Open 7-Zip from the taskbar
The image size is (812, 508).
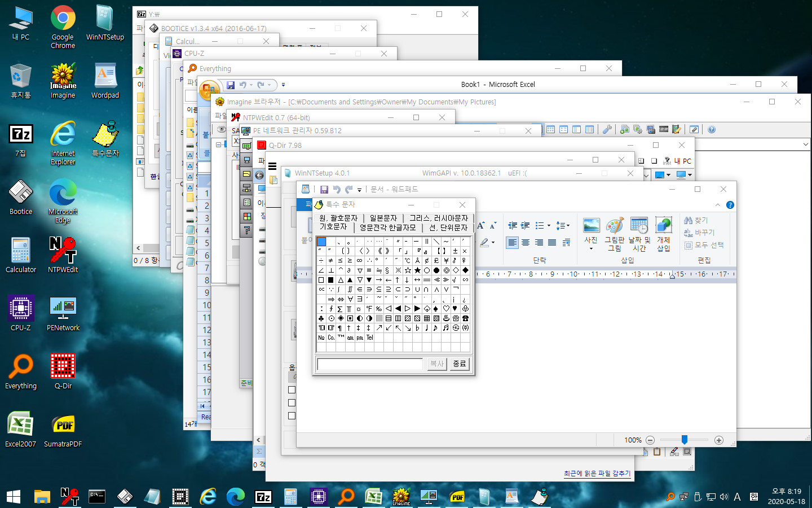point(263,497)
